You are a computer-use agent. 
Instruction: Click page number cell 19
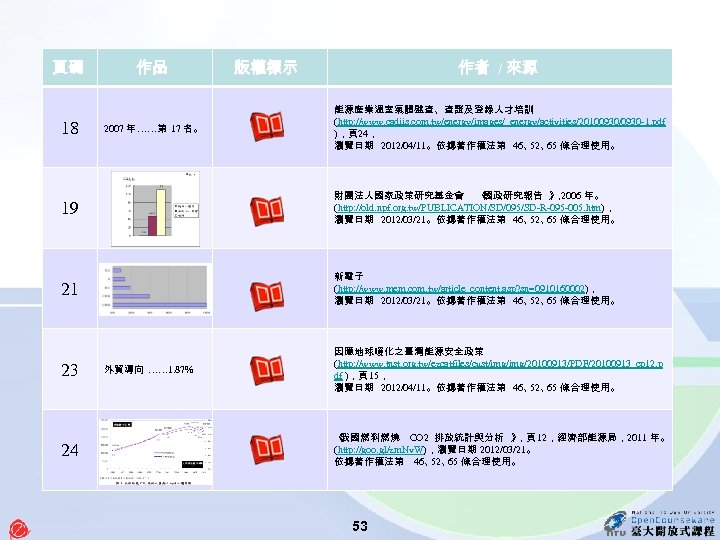tap(70, 208)
